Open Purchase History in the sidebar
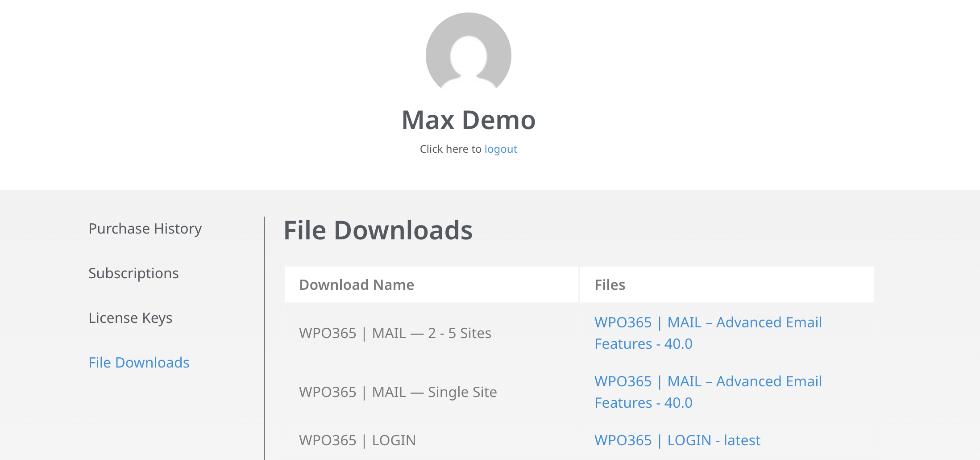The image size is (980, 460). click(x=145, y=229)
